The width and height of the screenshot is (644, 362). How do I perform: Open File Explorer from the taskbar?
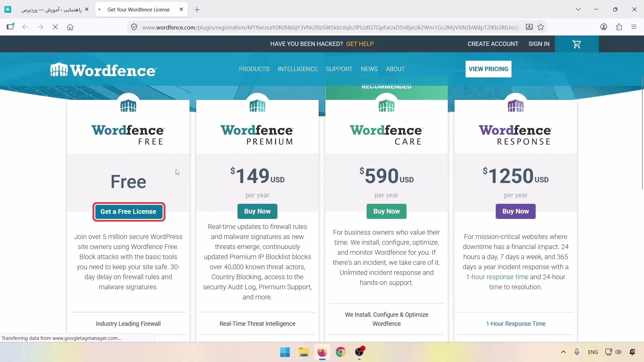pos(304,352)
